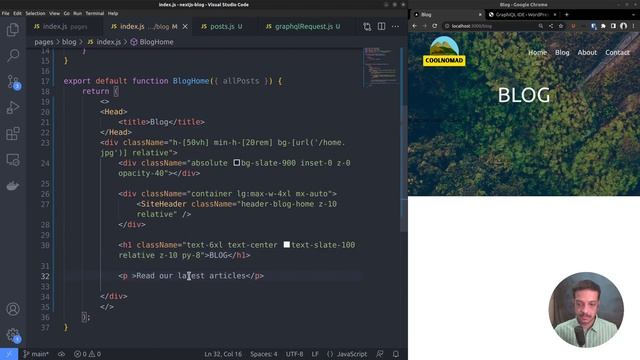
Task: Click the feedback icon in status bar
Action: [x=380, y=354]
